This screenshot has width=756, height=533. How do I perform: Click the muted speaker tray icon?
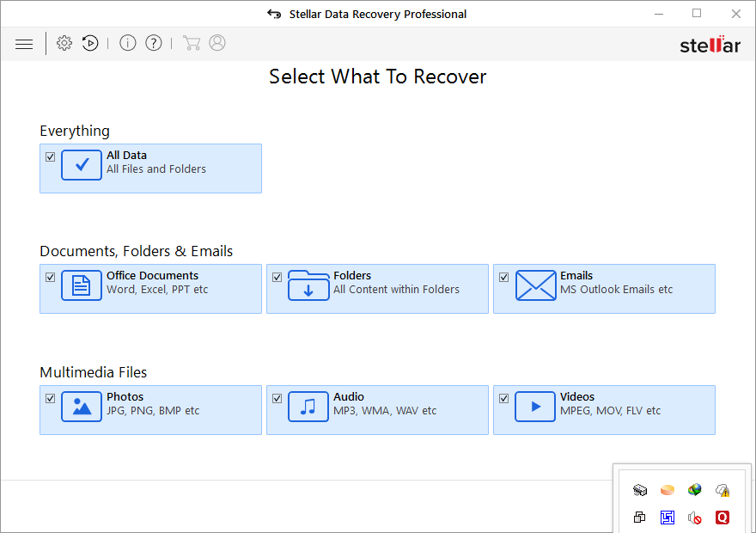pos(695,518)
